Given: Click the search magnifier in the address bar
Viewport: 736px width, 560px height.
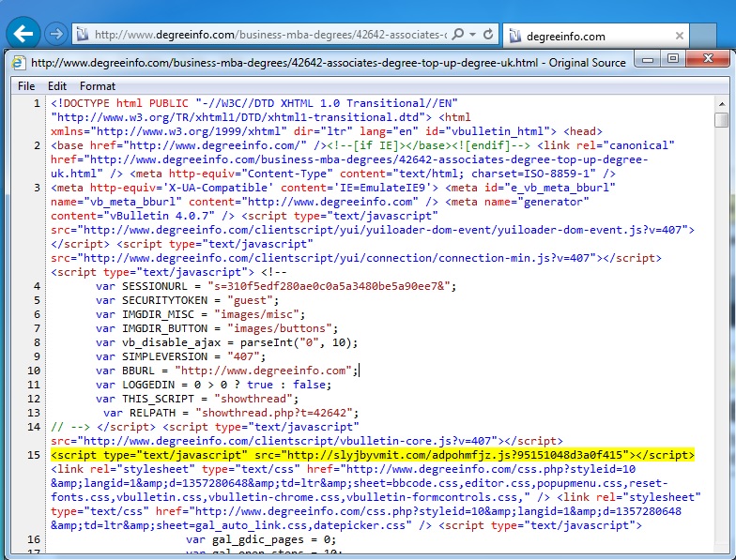Looking at the screenshot, I should (x=458, y=35).
